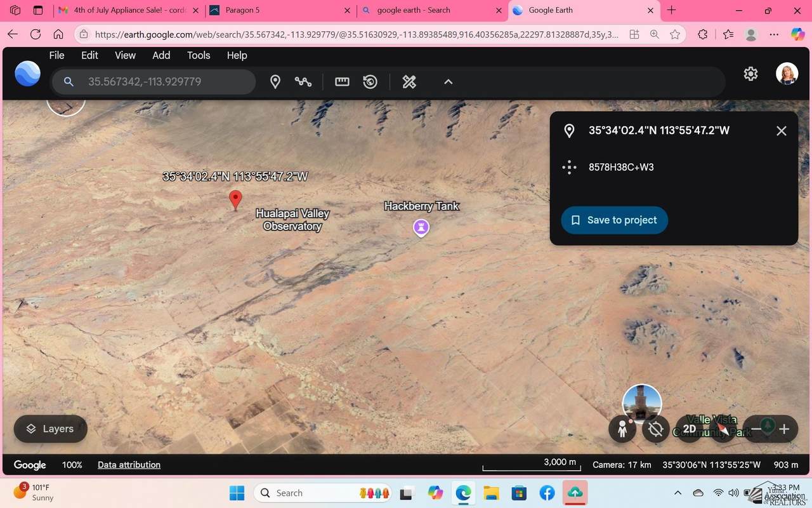Click the Street View pegman button
The image size is (812, 508).
[622, 429]
